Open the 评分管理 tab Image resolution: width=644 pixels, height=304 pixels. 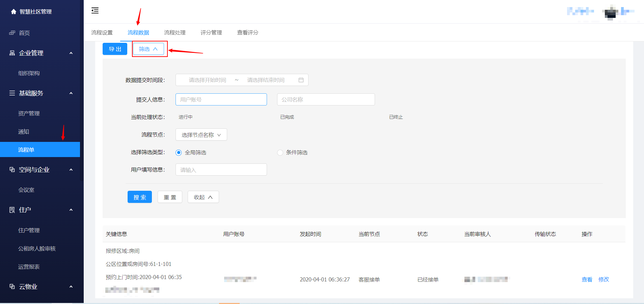pyautogui.click(x=211, y=33)
